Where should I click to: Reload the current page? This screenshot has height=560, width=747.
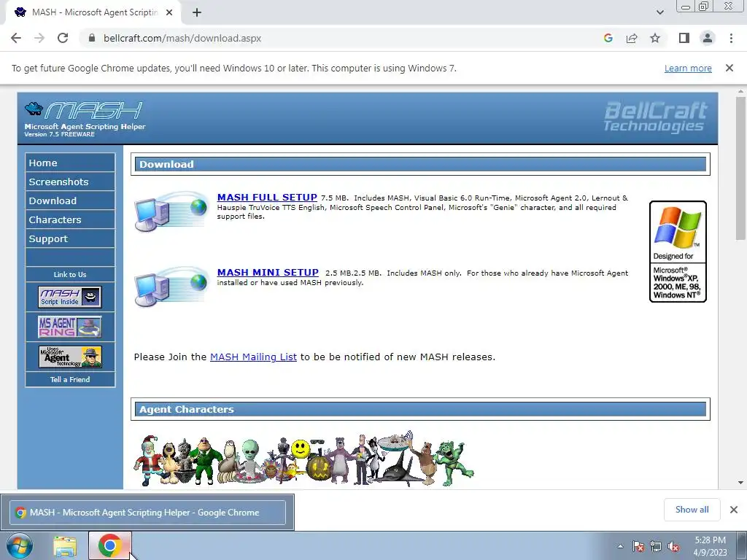tap(63, 38)
